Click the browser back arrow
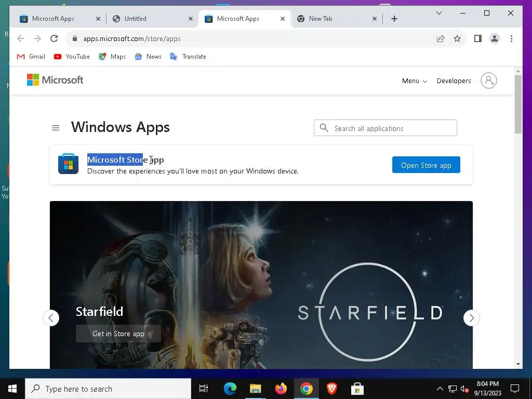 (21, 38)
